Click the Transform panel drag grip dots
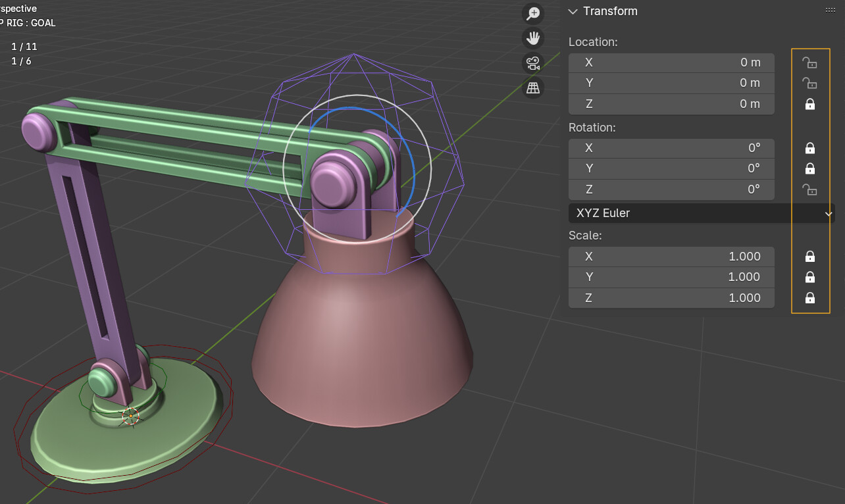This screenshot has height=504, width=845. (x=831, y=11)
